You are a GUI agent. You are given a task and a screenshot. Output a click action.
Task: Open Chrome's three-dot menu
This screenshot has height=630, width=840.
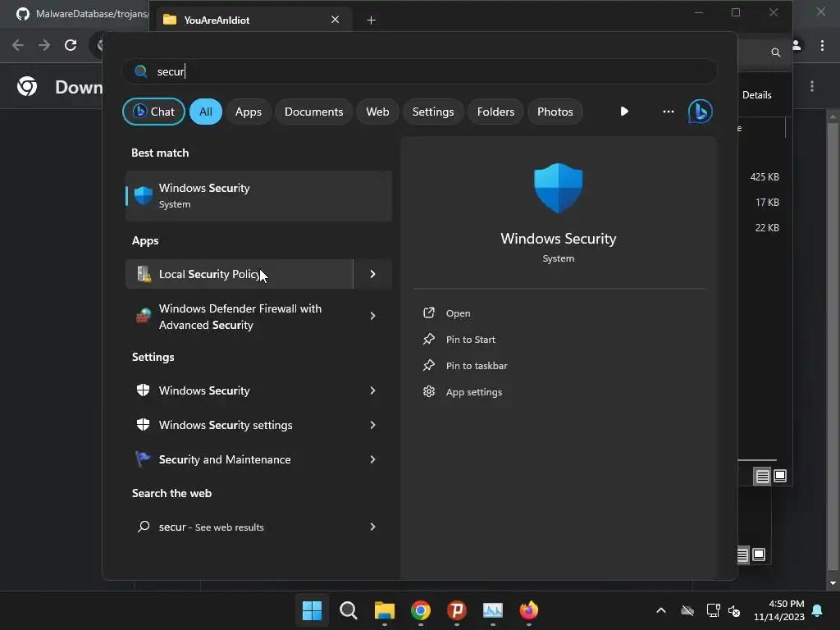pos(822,46)
